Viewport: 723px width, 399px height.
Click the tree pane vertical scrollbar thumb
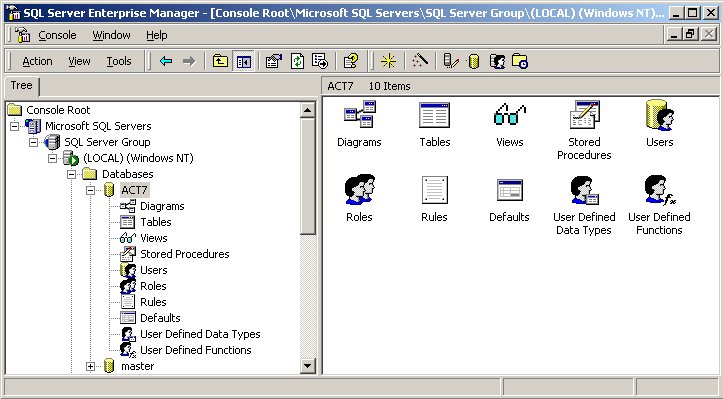(308, 176)
